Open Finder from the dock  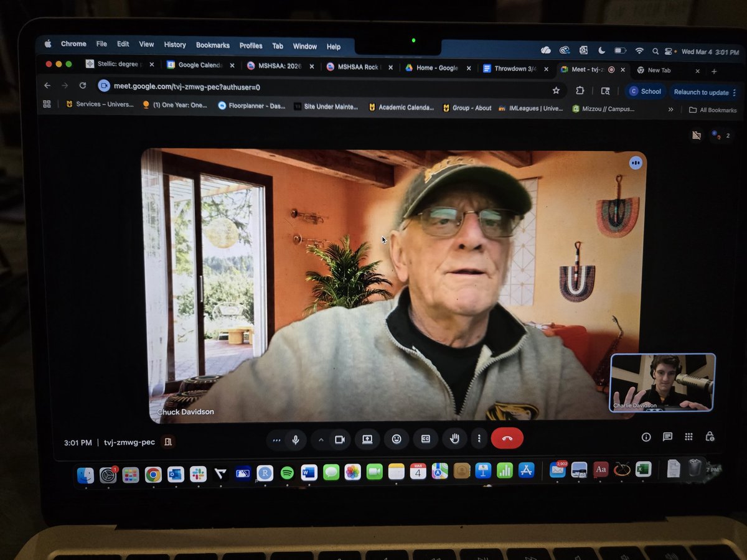(85, 475)
